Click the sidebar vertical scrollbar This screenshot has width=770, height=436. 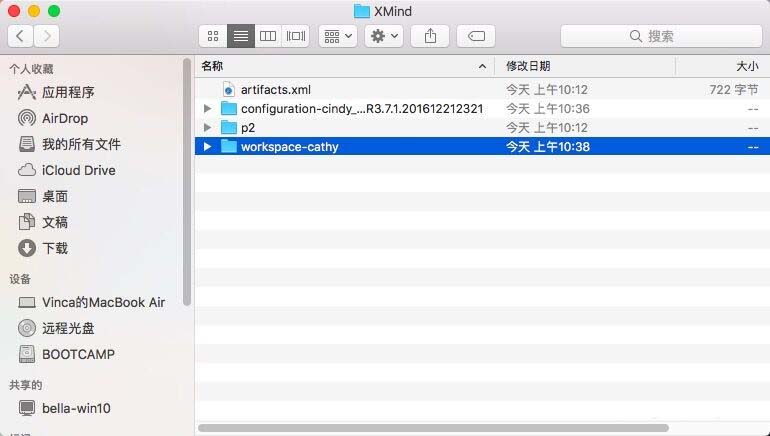[x=187, y=182]
